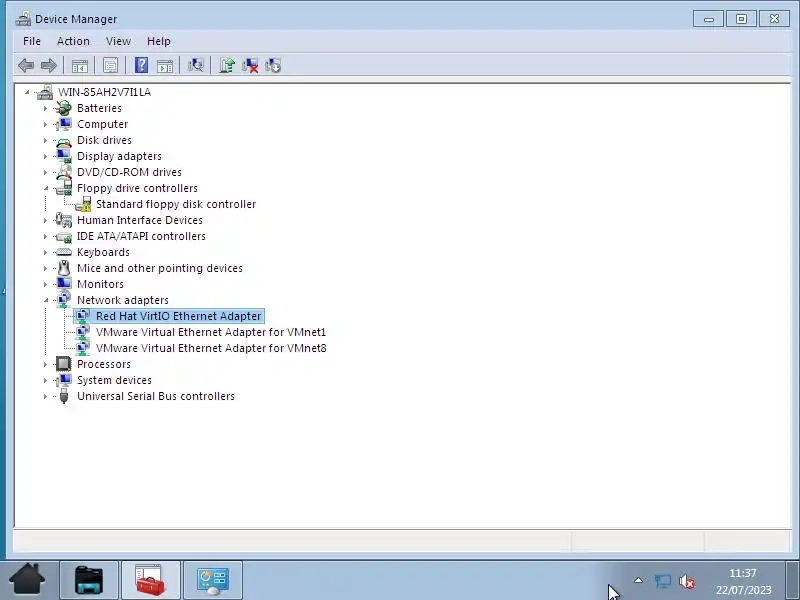Click Show desktop strip at taskbar end
The width and height of the screenshot is (800, 600).
click(x=792, y=580)
